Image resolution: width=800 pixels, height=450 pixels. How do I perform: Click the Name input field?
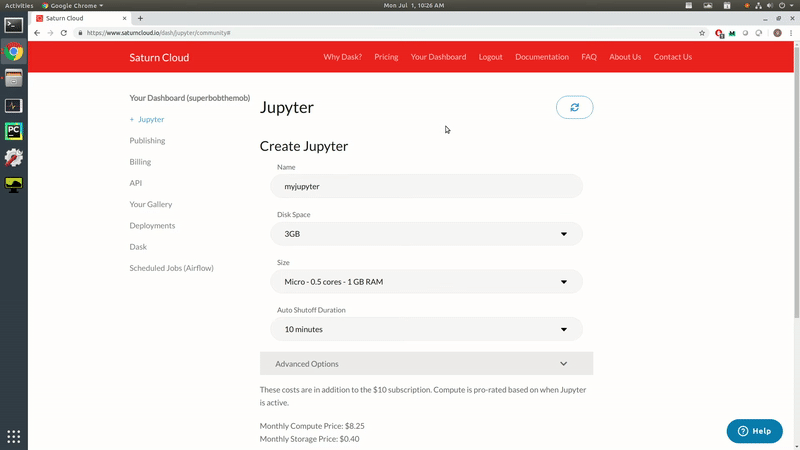point(427,186)
